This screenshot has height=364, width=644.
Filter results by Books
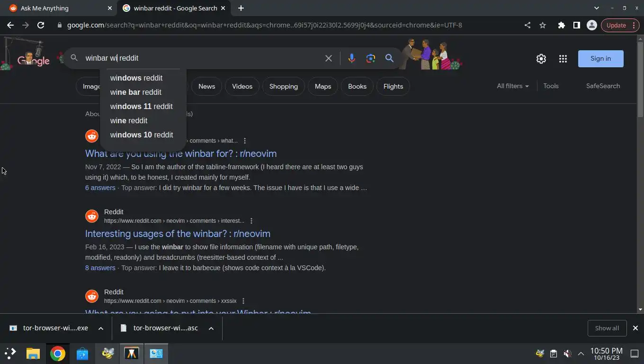[357, 86]
